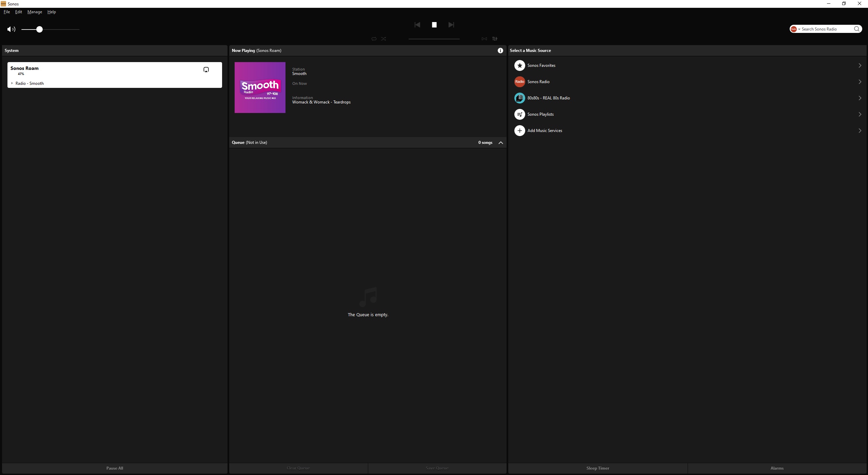Skip to next track
This screenshot has height=475, width=868.
pyautogui.click(x=451, y=25)
